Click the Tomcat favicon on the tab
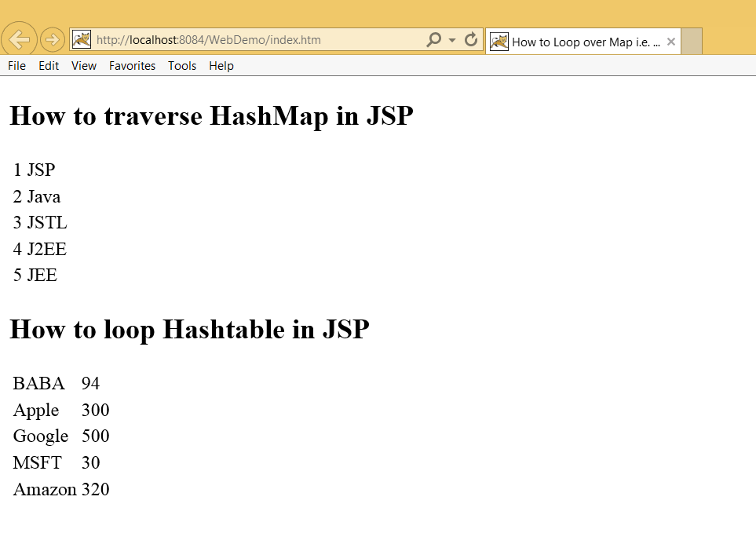756x555 pixels. pos(499,42)
